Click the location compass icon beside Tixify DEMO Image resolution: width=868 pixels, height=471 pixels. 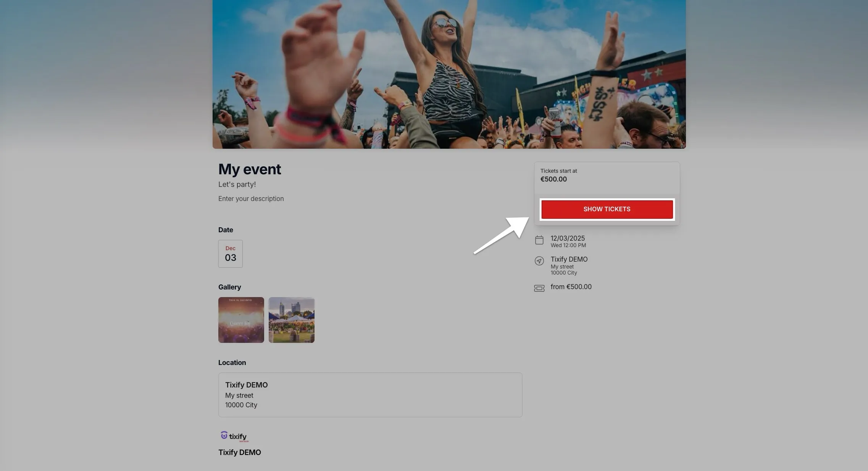point(539,261)
